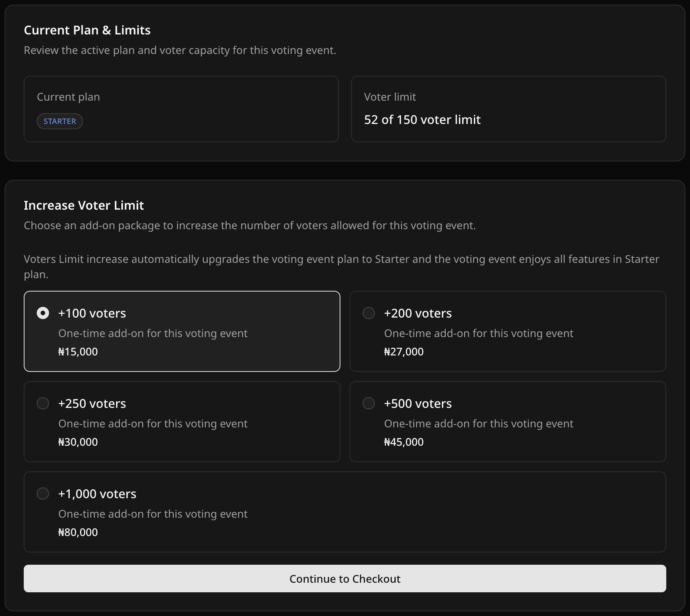
Task: Click the ₦27,000 price text
Action: click(x=404, y=352)
